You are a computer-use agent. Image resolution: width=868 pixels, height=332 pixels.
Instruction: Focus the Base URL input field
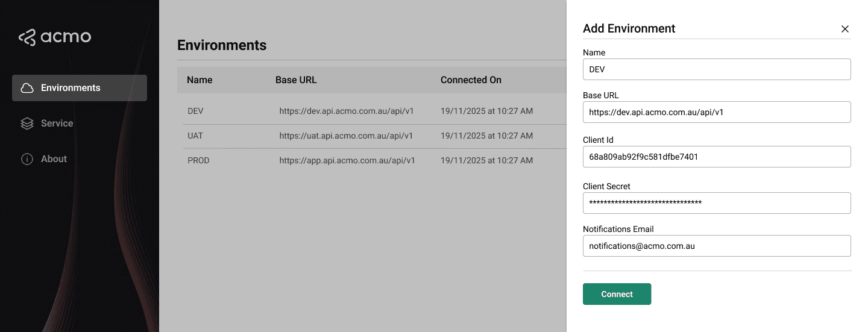click(717, 112)
